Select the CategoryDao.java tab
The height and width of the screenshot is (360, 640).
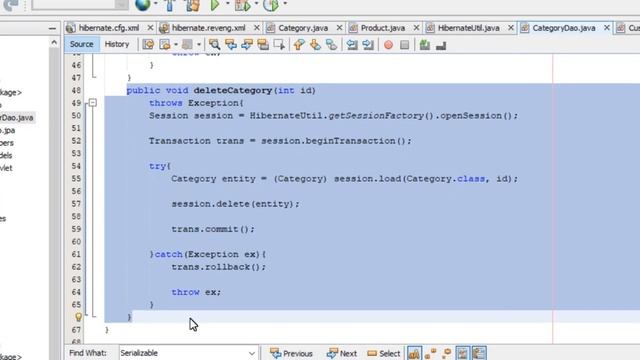click(x=564, y=28)
